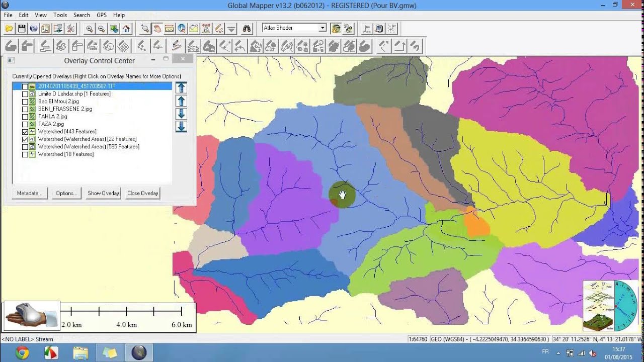Move selected overlay to bottom arrow

182,126
